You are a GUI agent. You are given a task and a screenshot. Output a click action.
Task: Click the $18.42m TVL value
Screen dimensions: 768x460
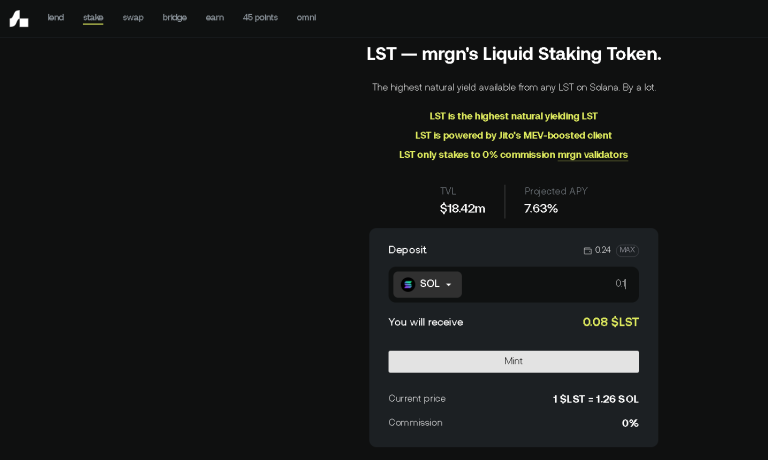462,208
